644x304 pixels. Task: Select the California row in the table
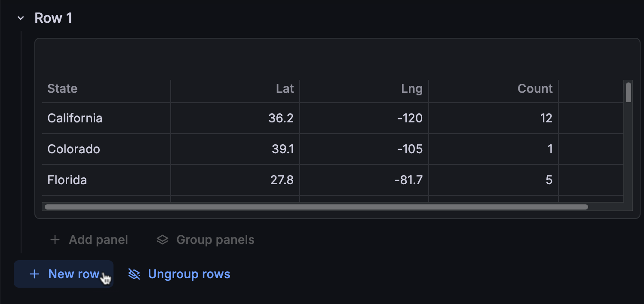75,118
